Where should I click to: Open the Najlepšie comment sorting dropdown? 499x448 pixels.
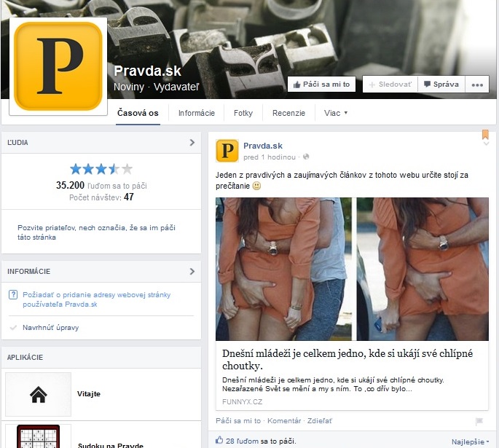pyautogui.click(x=470, y=441)
